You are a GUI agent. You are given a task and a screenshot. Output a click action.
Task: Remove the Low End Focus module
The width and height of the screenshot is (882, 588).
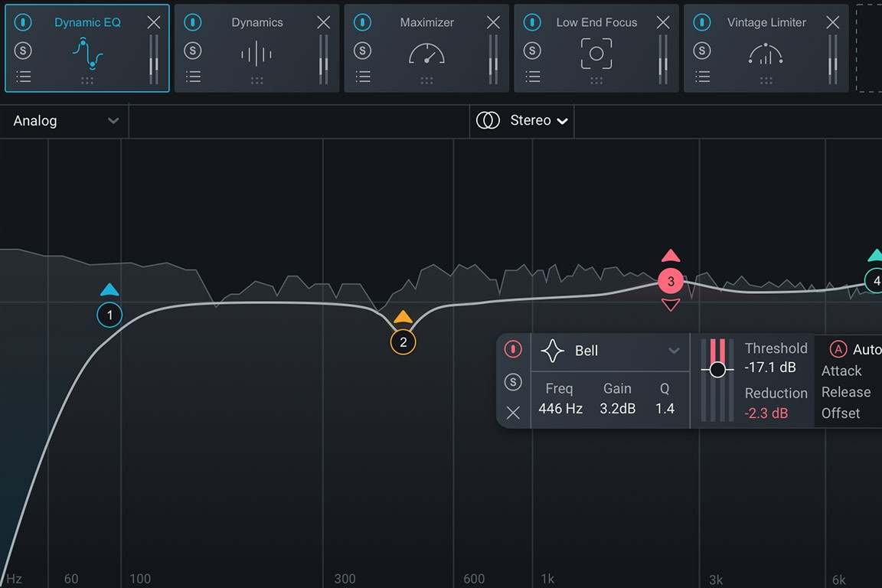click(x=663, y=22)
